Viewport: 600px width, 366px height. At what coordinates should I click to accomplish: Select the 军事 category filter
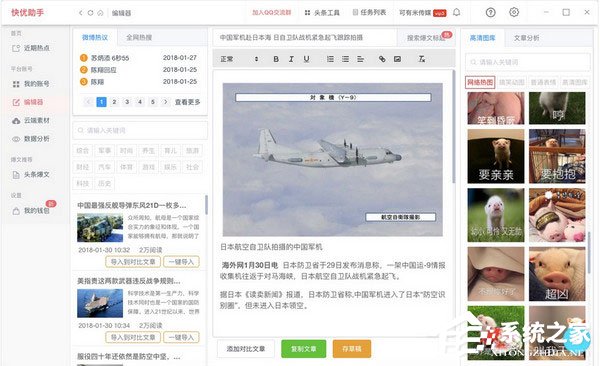pyautogui.click(x=104, y=150)
